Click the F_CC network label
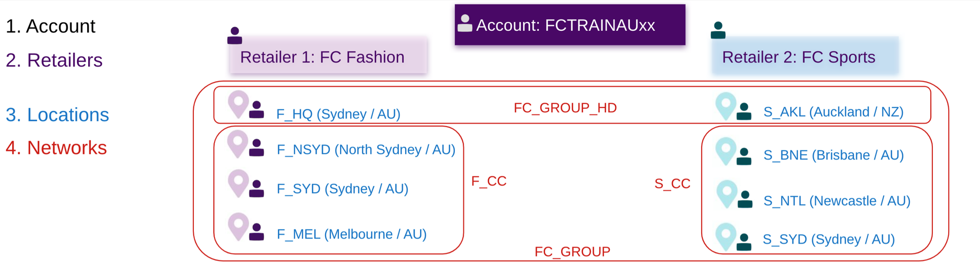Screen dimensions: 980x268 click(489, 181)
